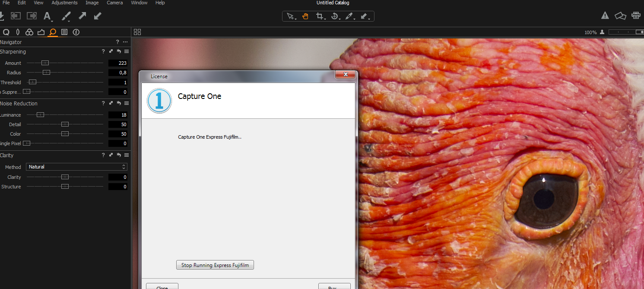Choose the Rotate straighten tool
The height and width of the screenshot is (289, 644).
(x=334, y=16)
